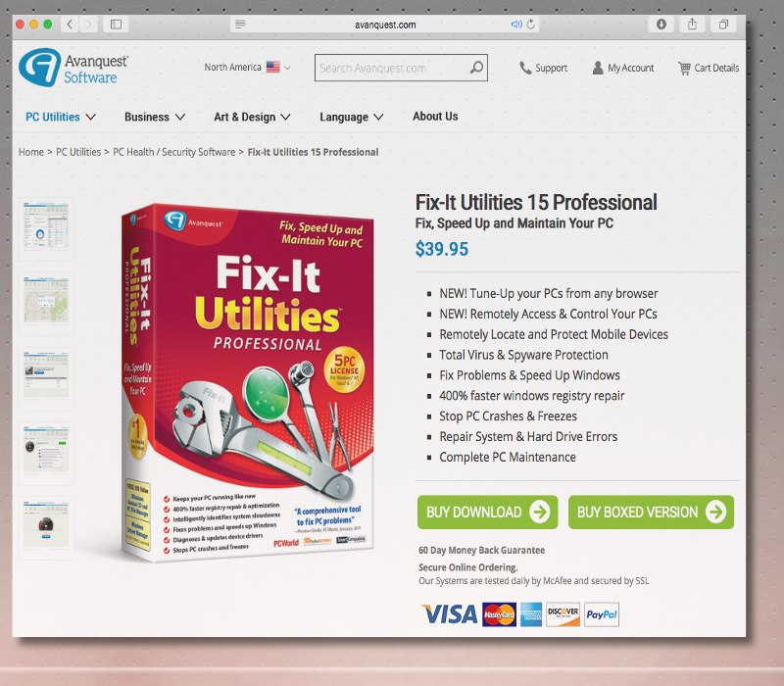
Task: Click the share icon in Safari toolbar
Action: tap(692, 24)
